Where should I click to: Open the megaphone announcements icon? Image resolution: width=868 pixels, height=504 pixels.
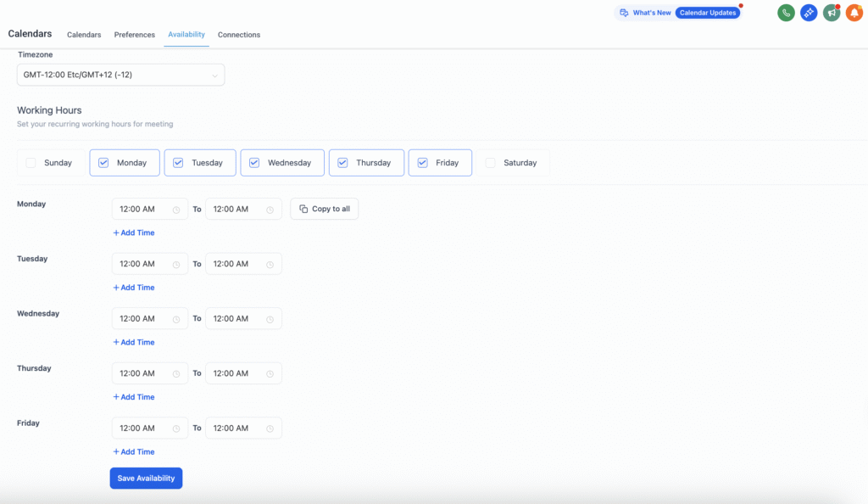coord(832,13)
